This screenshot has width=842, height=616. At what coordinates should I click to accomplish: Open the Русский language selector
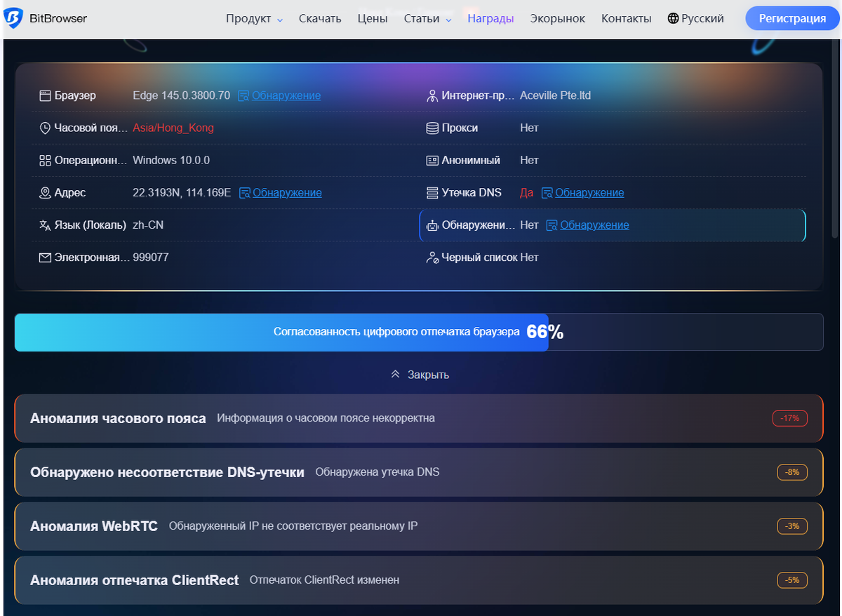point(695,19)
